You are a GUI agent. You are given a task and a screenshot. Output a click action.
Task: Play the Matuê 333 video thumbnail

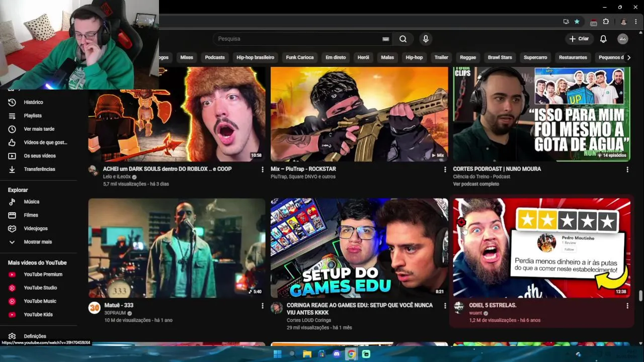coord(177,248)
